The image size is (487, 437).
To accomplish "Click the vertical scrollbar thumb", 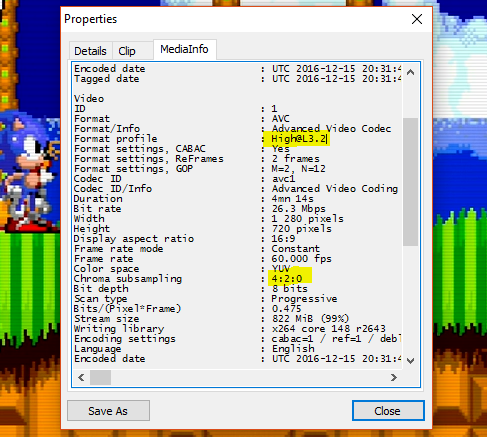I will pos(411,182).
